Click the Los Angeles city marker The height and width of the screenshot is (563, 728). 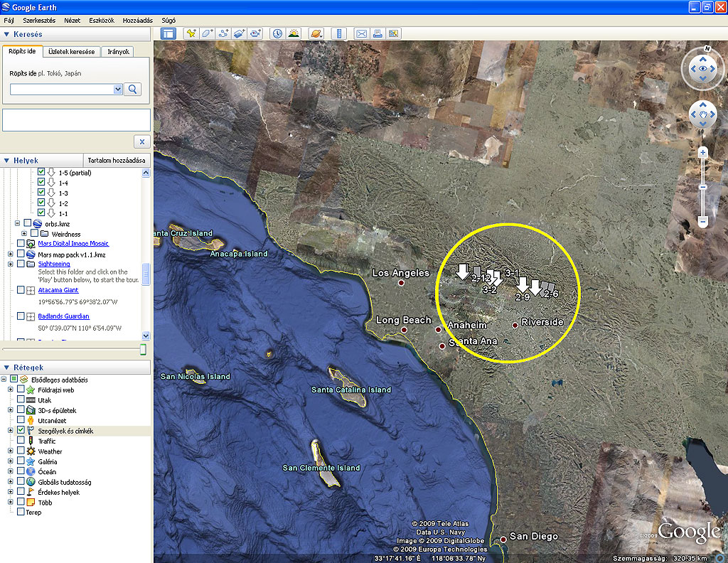tap(401, 283)
